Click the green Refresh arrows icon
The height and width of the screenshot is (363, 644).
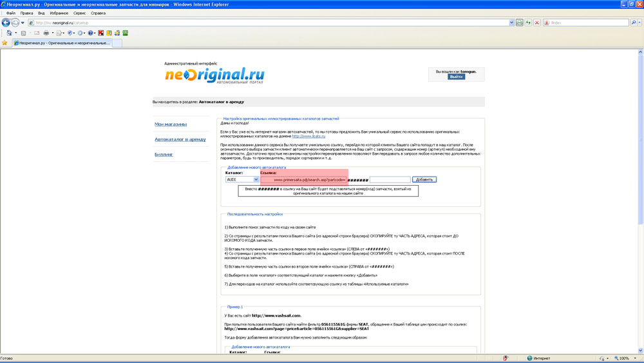click(x=528, y=23)
